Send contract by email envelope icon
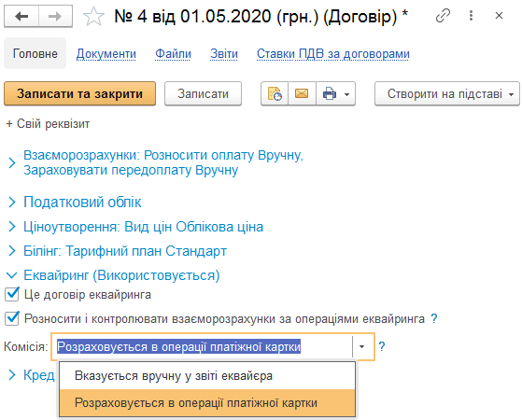Image resolution: width=522 pixels, height=420 pixels. (x=302, y=94)
